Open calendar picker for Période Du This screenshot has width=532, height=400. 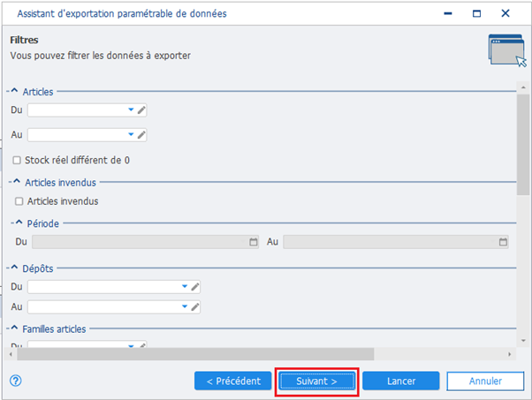[254, 242]
